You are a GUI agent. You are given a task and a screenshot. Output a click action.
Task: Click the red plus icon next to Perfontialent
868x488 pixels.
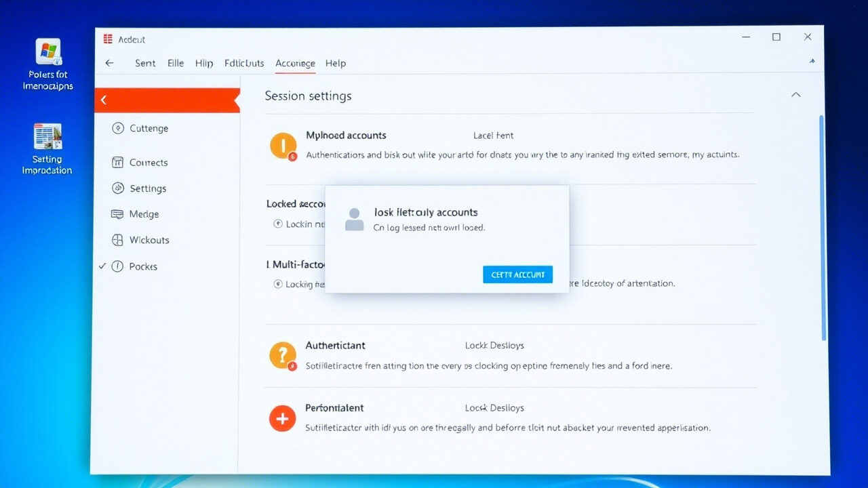pyautogui.click(x=282, y=418)
